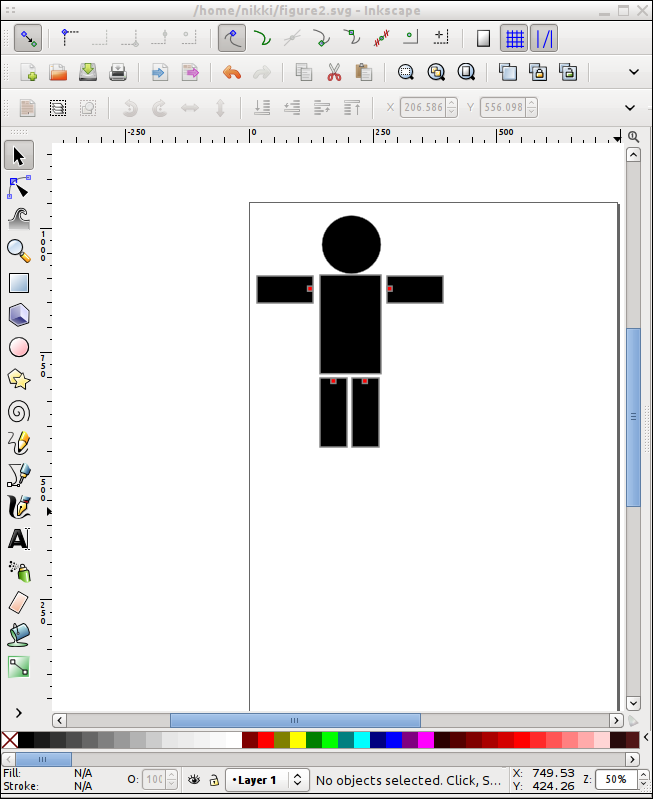
Task: Toggle snap nodes or handles button
Action: 232,38
